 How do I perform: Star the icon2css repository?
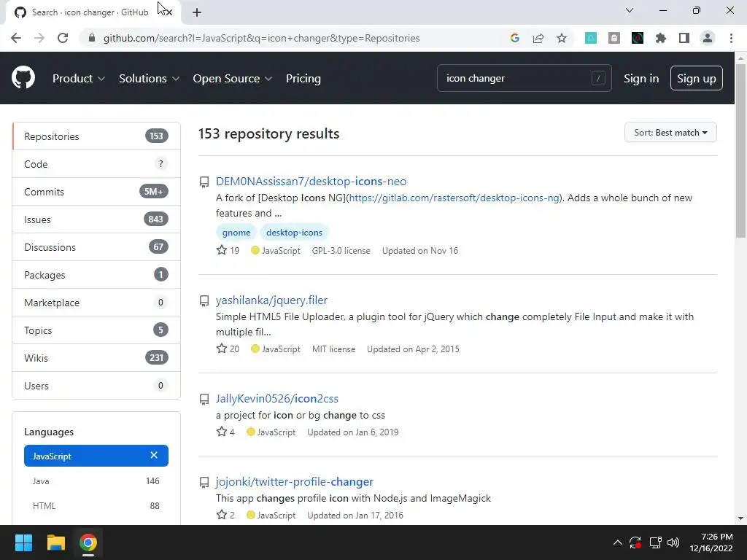click(222, 432)
